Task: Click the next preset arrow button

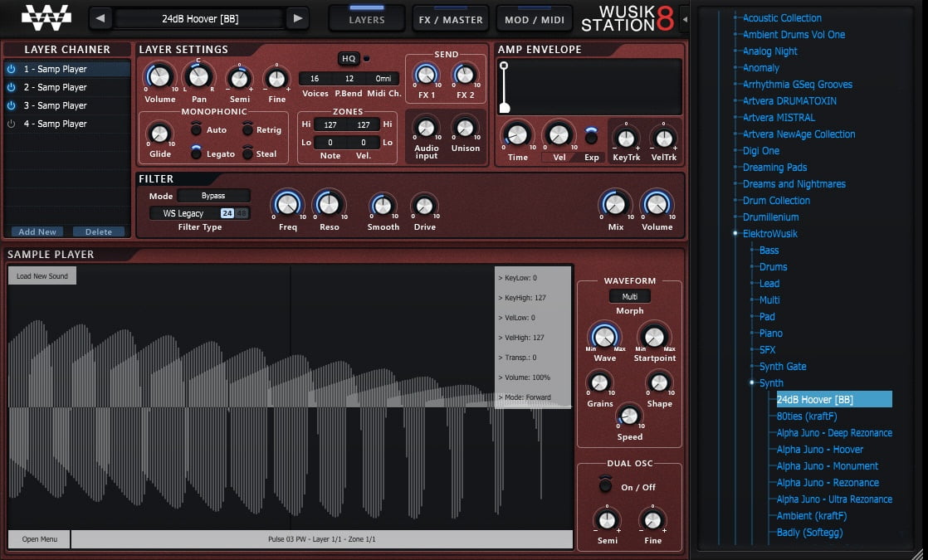Action: point(298,18)
